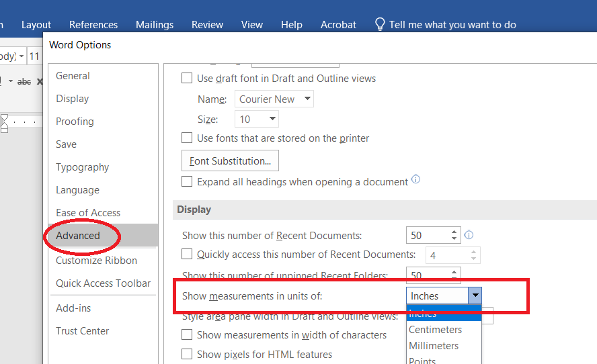Select Centimeters from the units list

coord(435,330)
